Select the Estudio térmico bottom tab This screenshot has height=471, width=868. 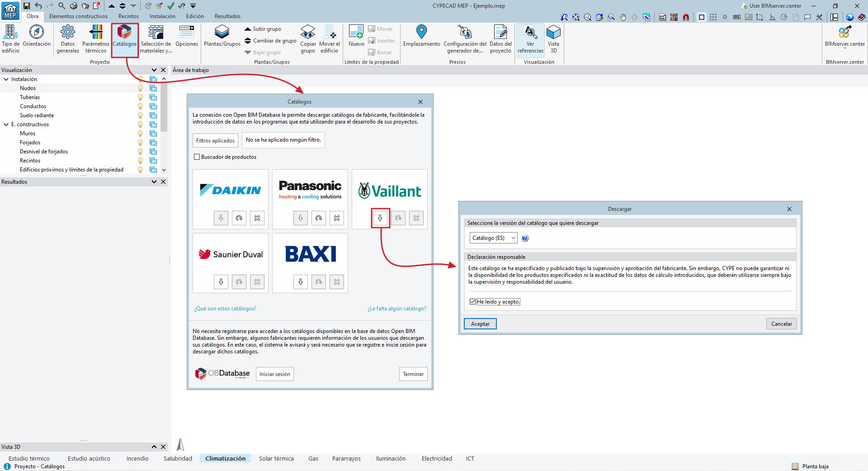[29, 458]
